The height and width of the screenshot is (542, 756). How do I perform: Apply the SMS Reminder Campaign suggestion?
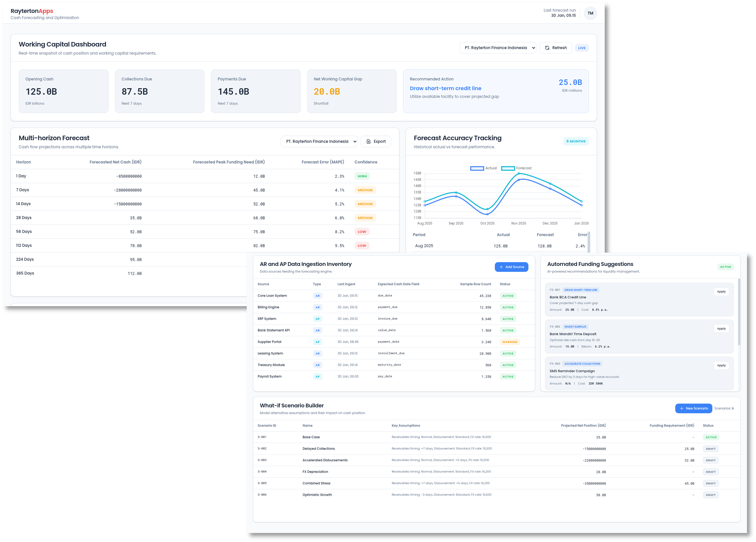tap(721, 365)
